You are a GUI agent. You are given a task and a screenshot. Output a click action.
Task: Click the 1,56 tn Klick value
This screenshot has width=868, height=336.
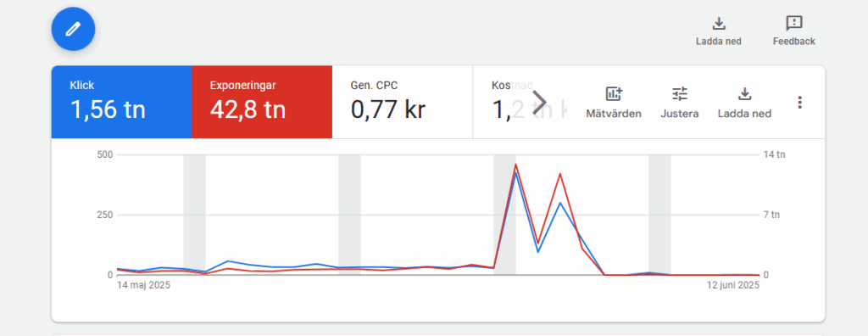point(108,109)
